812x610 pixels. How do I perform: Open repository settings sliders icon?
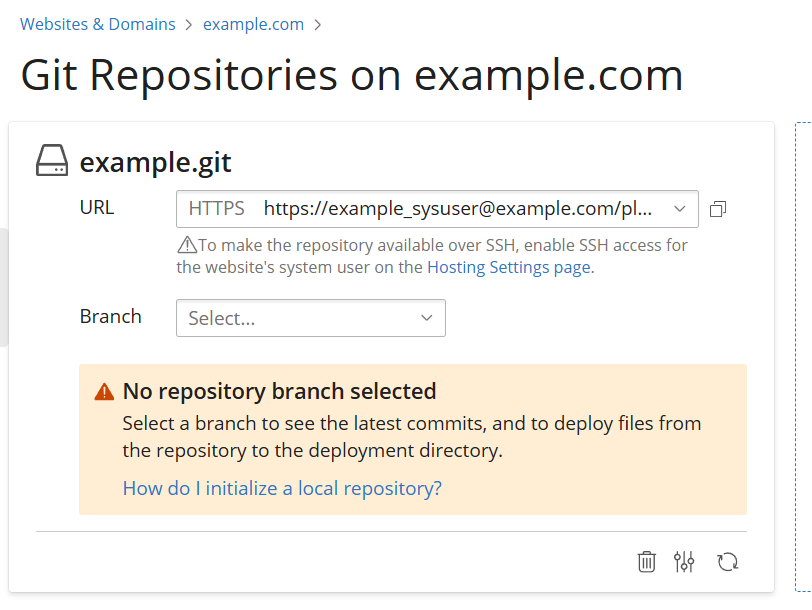tap(684, 562)
